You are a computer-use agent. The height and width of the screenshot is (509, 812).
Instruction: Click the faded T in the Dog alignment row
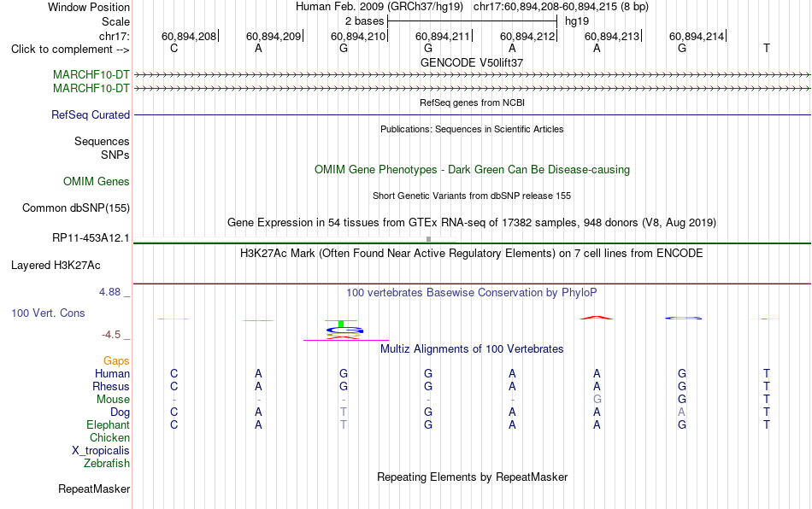[344, 412]
